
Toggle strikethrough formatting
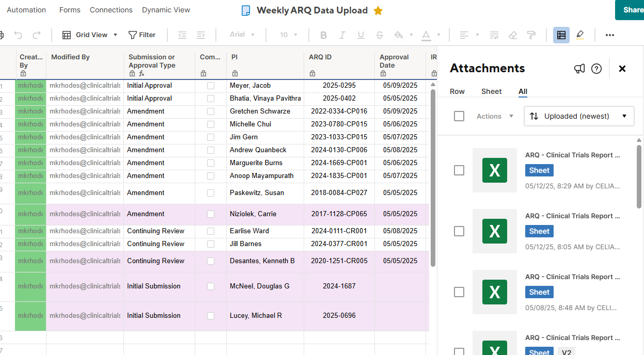click(380, 35)
